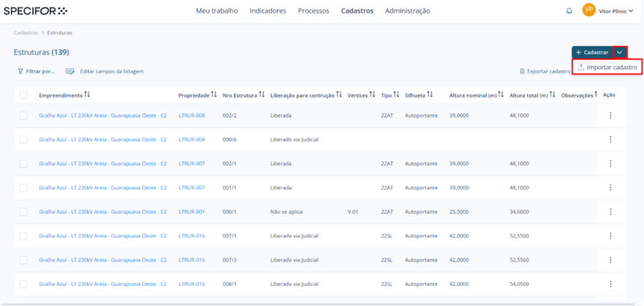Sort by Observações column arrow
Screen dimensions: 644x306
[596, 95]
